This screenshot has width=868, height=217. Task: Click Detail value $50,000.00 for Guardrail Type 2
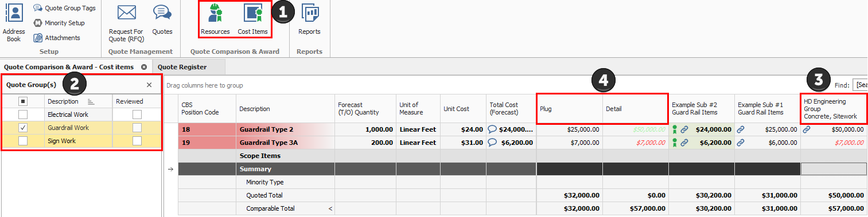[649, 129]
